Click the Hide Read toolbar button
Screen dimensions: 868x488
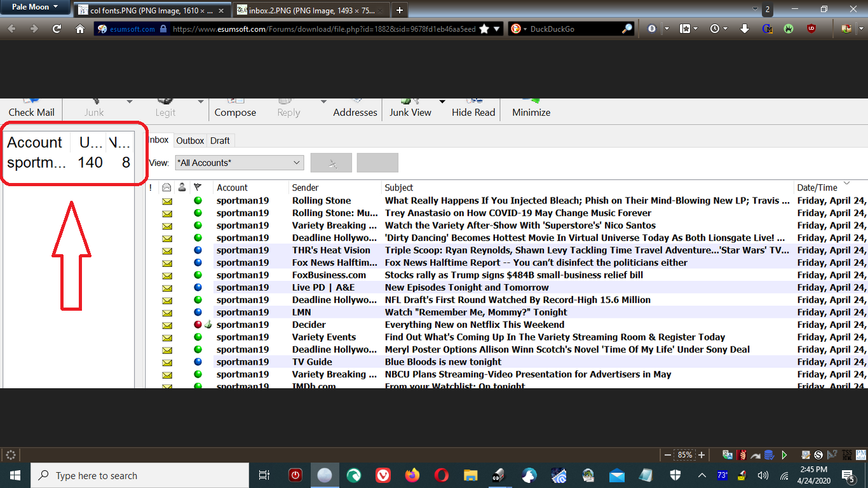tap(473, 109)
